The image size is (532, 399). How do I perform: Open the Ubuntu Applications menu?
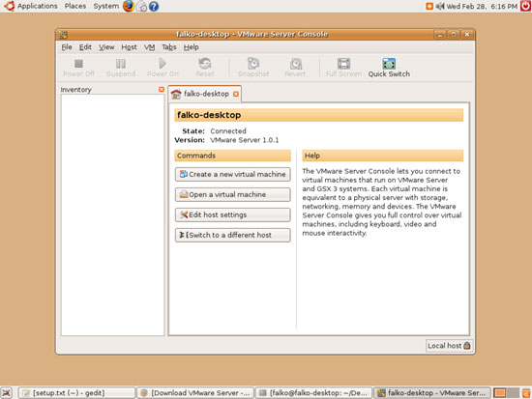(x=38, y=6)
